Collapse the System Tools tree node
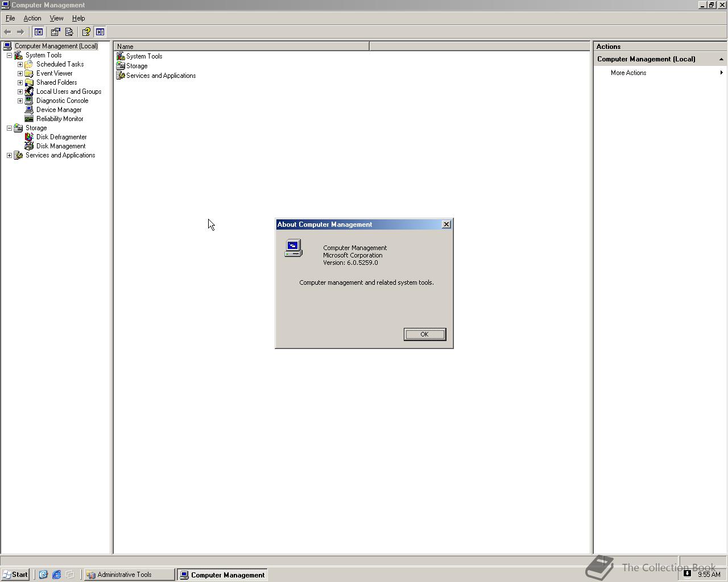Image resolution: width=728 pixels, height=582 pixels. point(9,55)
